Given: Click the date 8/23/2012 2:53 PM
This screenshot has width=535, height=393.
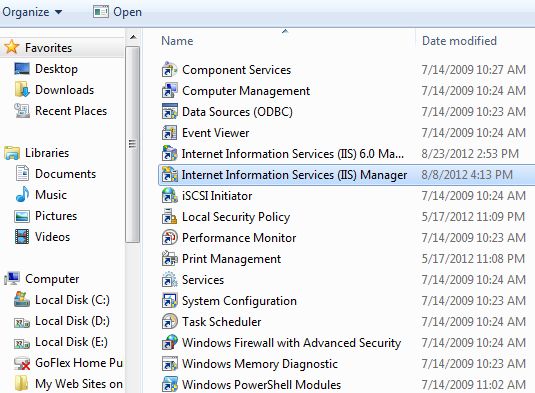Looking at the screenshot, I should click(x=470, y=154).
